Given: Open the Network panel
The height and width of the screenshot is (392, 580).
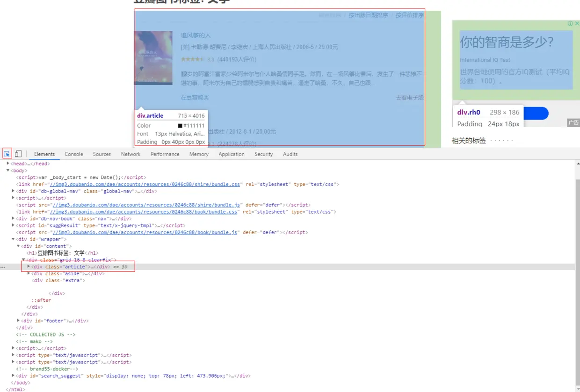Looking at the screenshot, I should (x=130, y=154).
